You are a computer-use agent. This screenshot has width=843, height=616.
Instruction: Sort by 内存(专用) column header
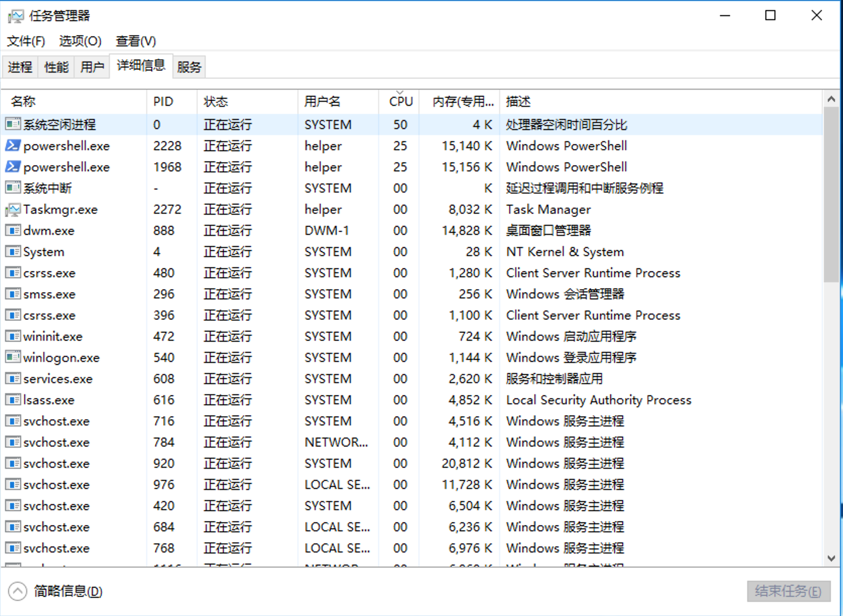(x=462, y=102)
